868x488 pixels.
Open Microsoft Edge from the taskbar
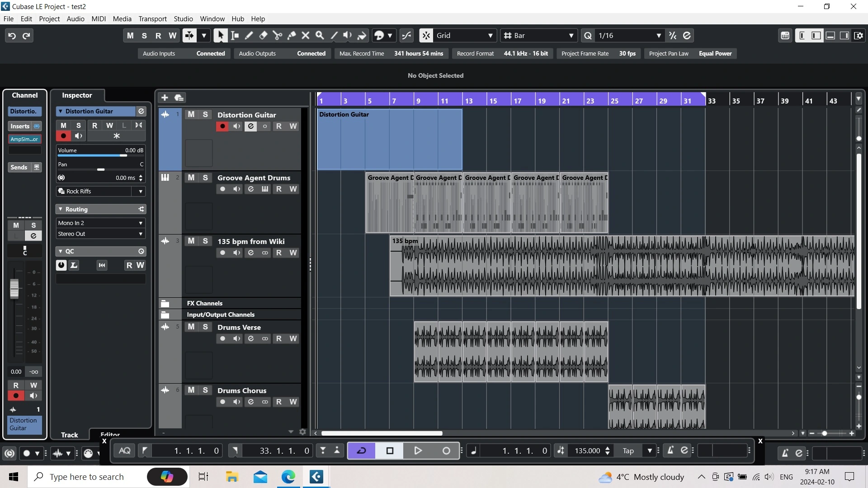[x=288, y=477]
